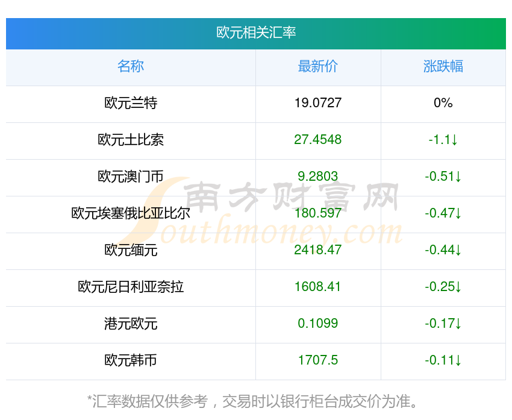
Task: Open the 欧元尼日利亚奈拉 currency pair
Action: 131,287
